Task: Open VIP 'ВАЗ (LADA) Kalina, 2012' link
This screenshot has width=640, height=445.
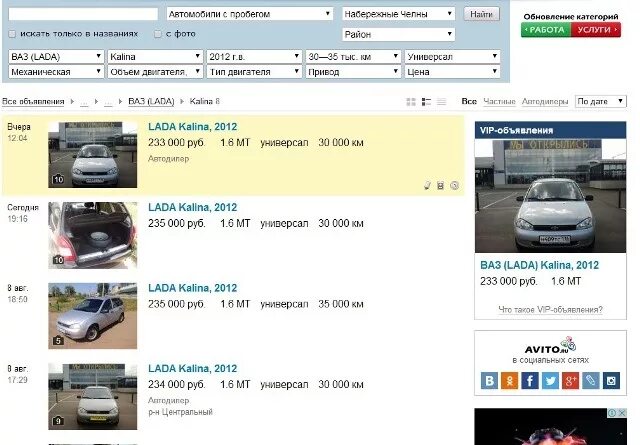Action: pyautogui.click(x=539, y=265)
